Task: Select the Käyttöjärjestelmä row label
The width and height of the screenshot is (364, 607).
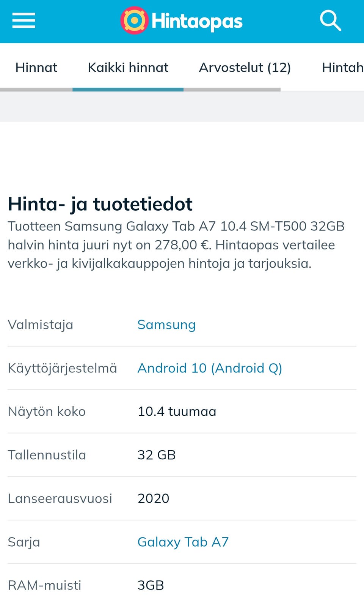Action: point(63,368)
